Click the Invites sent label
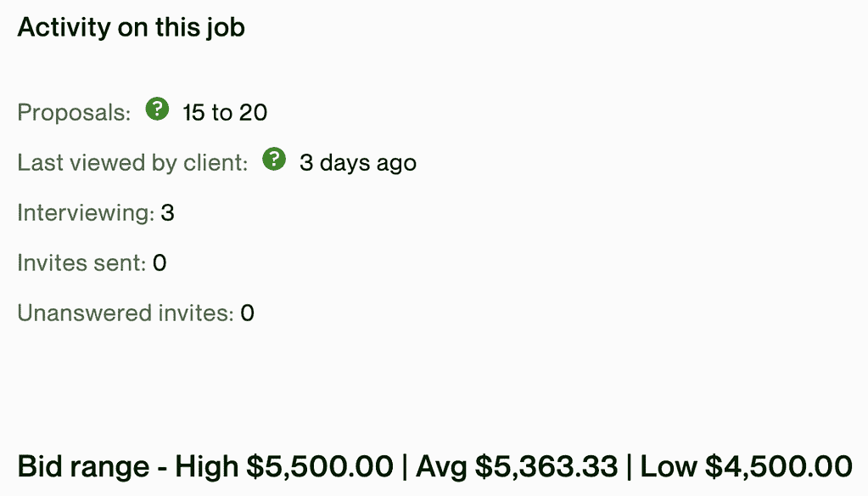Screen dimensions: 868x496 pyautogui.click(x=82, y=262)
